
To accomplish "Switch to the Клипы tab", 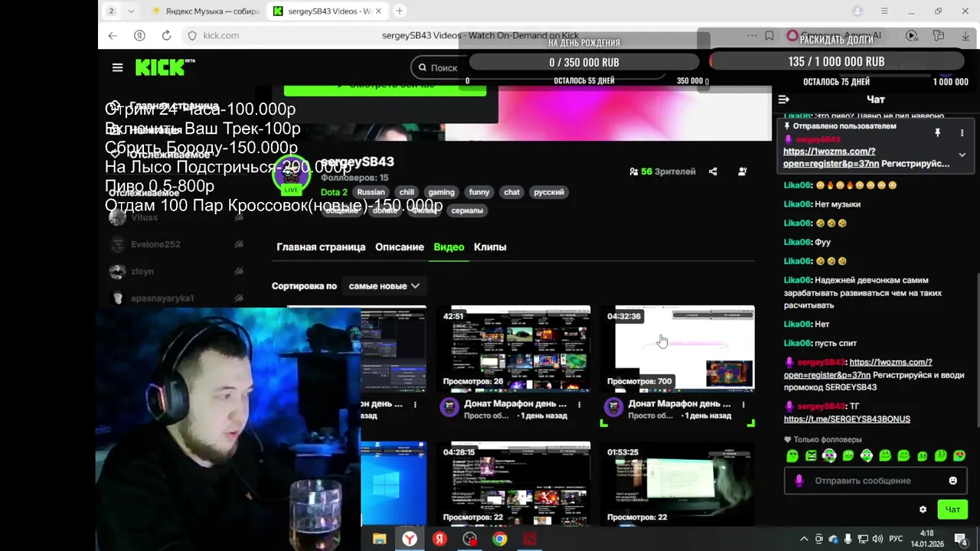I will tap(490, 247).
